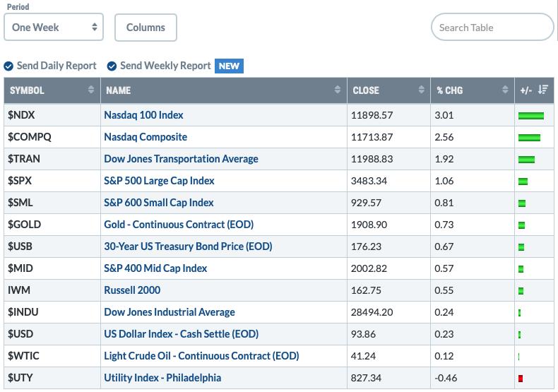This screenshot has width=558, height=392.
Task: Click the +/- descending sort icon
Action: tap(543, 90)
